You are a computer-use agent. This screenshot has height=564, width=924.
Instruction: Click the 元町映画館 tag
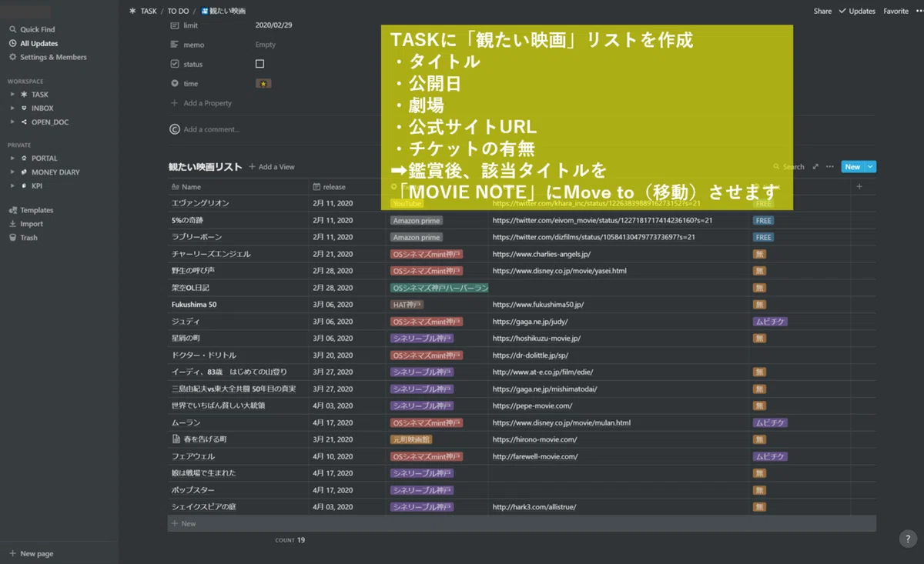click(x=411, y=439)
